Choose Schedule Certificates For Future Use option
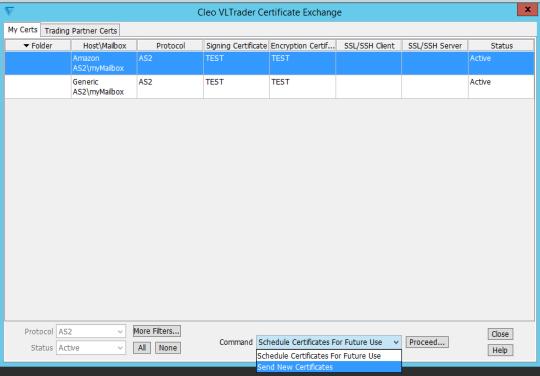The width and height of the screenshot is (540, 376). pyautogui.click(x=329, y=356)
